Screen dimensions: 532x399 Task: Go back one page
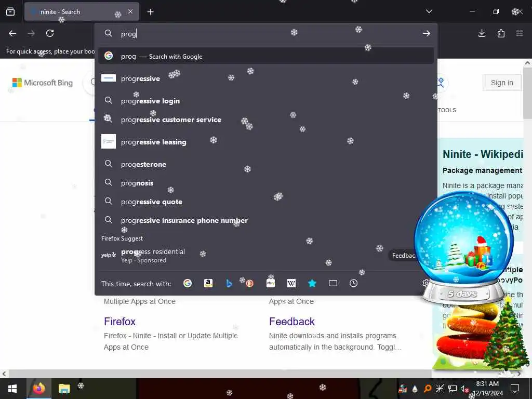click(x=12, y=33)
